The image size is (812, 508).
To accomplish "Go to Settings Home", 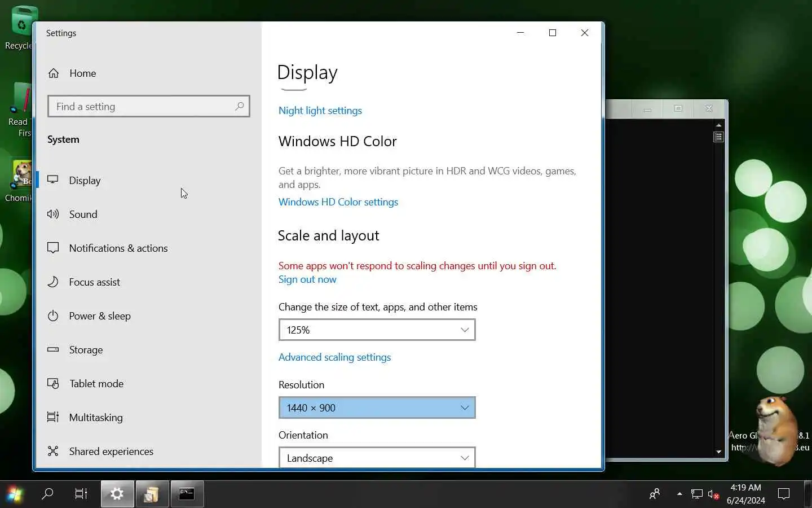I will pyautogui.click(x=72, y=73).
